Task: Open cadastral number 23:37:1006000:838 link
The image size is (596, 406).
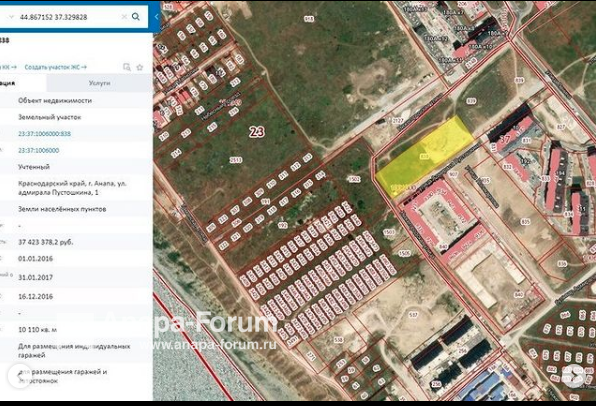Action: 44,134
